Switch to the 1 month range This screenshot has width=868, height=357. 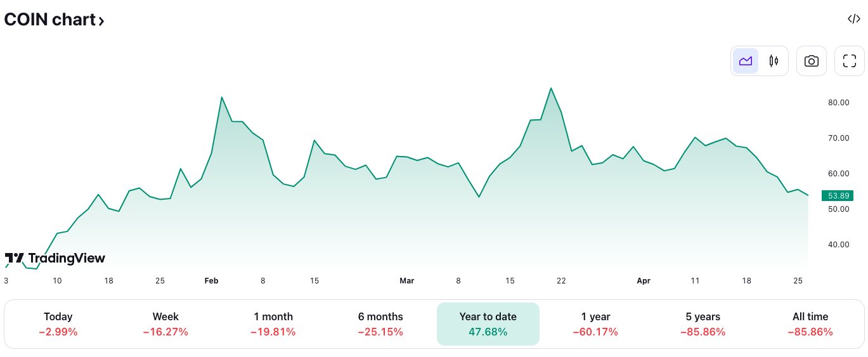click(273, 324)
